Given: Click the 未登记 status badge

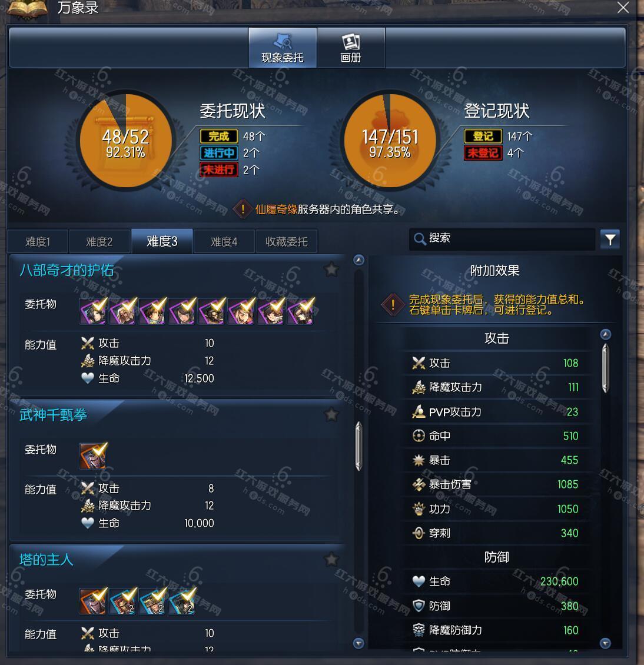Looking at the screenshot, I should coord(483,152).
